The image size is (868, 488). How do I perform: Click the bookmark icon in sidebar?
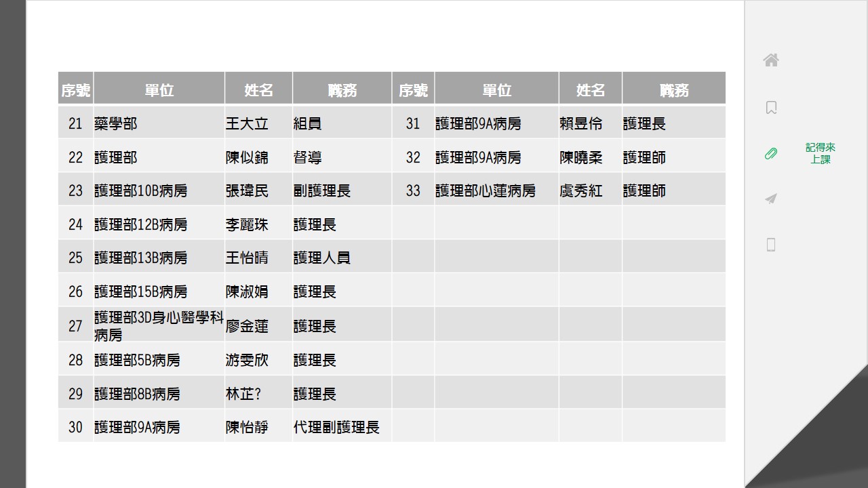pyautogui.click(x=771, y=107)
